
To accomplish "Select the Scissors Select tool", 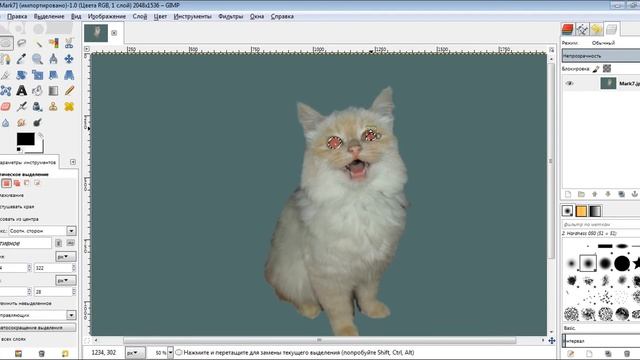I will (x=69, y=43).
